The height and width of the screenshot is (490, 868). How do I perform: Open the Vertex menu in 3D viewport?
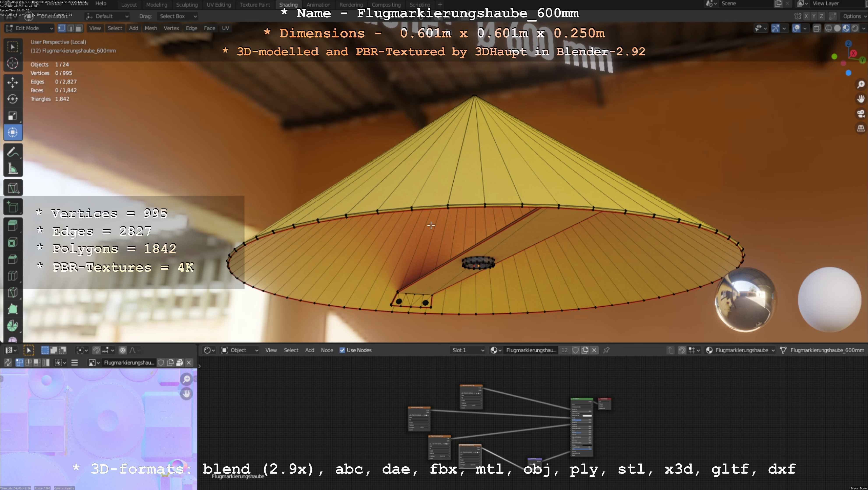171,28
